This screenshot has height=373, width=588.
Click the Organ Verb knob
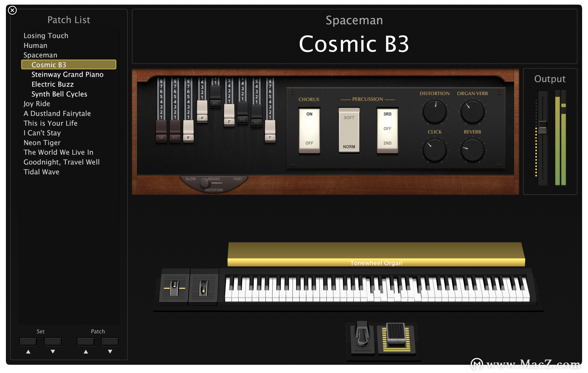472,112
